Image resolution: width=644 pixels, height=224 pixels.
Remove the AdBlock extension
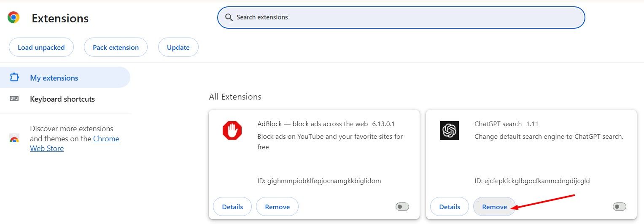click(277, 207)
